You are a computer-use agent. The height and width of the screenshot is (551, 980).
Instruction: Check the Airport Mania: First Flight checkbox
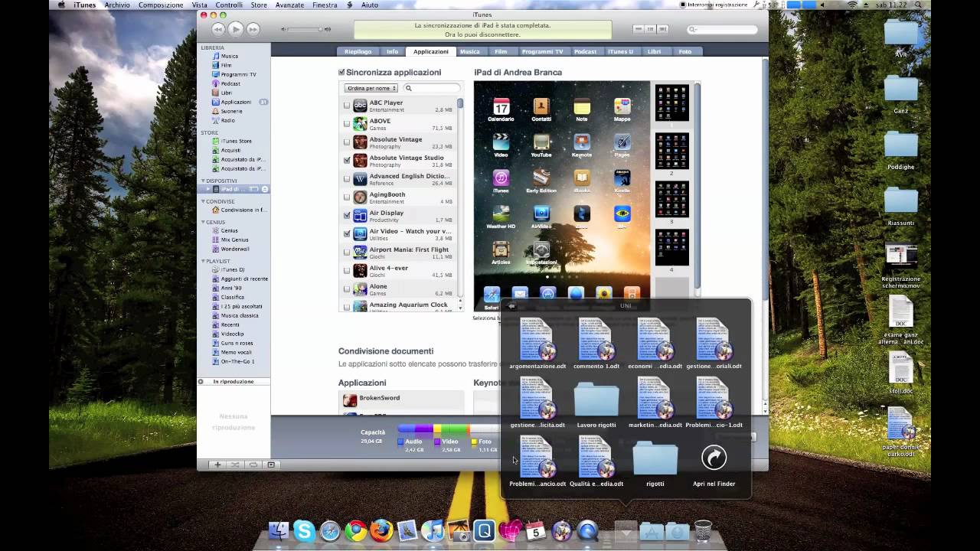pos(347,253)
